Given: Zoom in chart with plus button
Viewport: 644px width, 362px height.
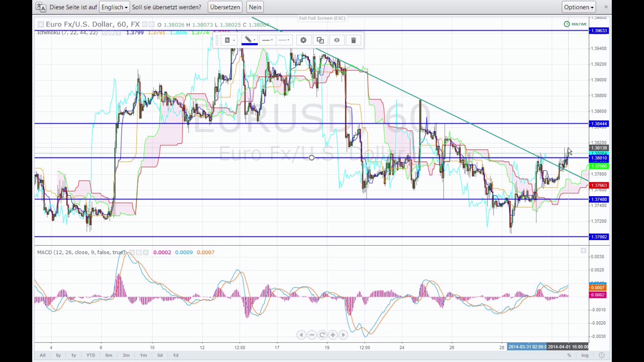Looking at the screenshot, I should 333,335.
